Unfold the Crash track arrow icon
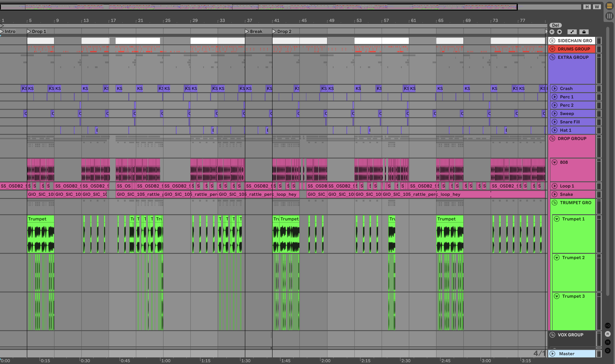 pyautogui.click(x=555, y=88)
